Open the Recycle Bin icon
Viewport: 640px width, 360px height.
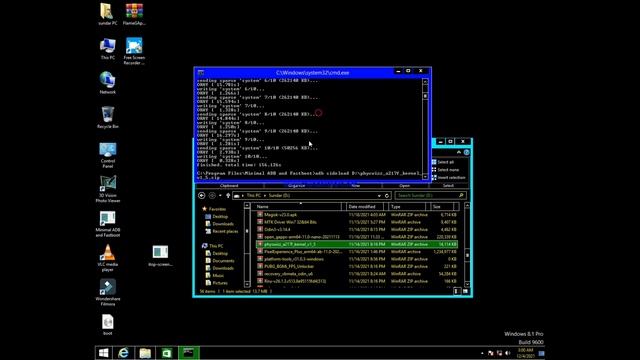[x=107, y=117]
